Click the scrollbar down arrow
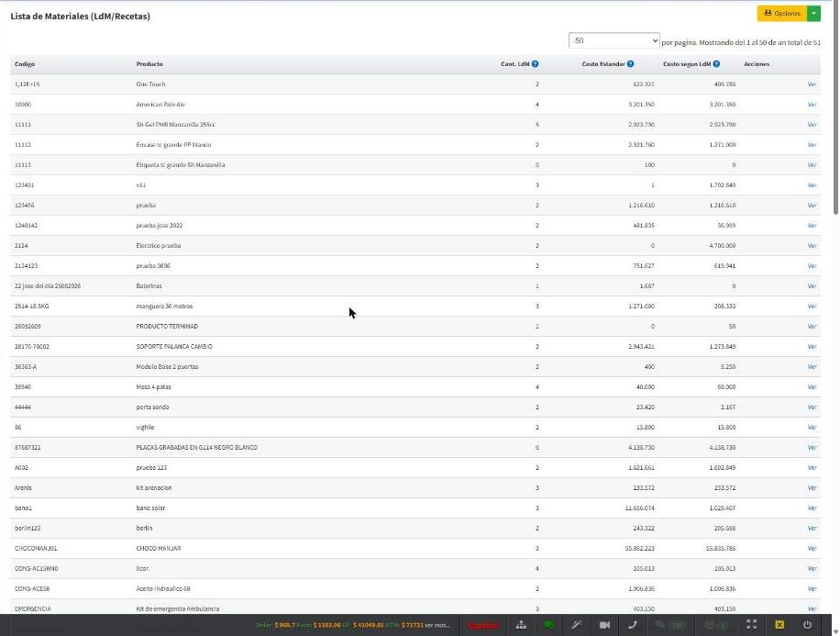This screenshot has height=636, width=840. (835, 631)
